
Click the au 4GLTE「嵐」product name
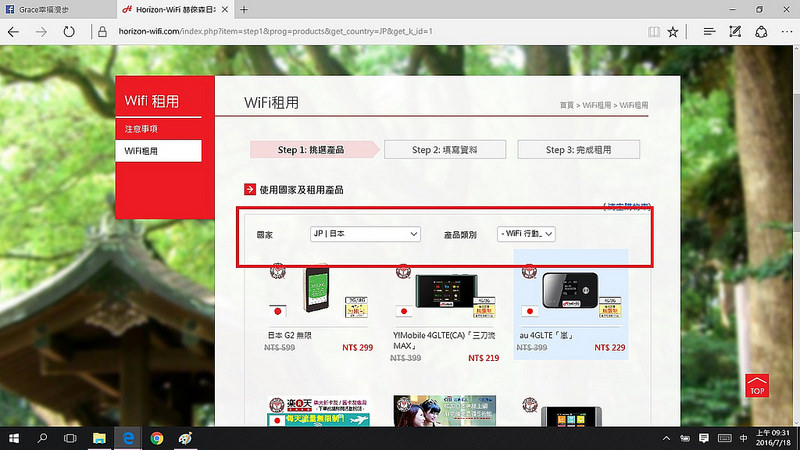(547, 335)
